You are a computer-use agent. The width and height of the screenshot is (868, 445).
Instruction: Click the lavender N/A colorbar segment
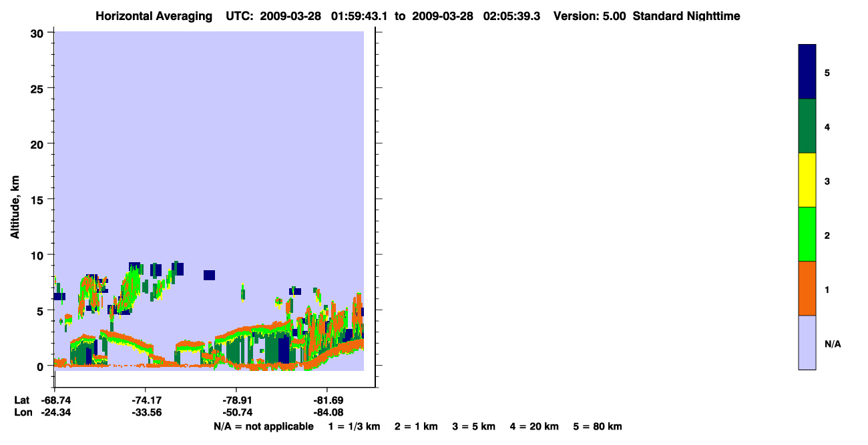(x=807, y=342)
